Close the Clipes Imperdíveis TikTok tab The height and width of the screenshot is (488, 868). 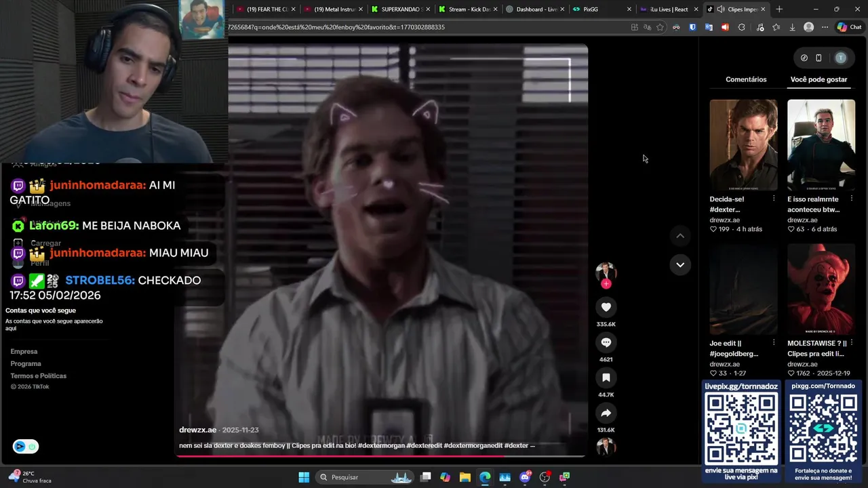pos(764,9)
